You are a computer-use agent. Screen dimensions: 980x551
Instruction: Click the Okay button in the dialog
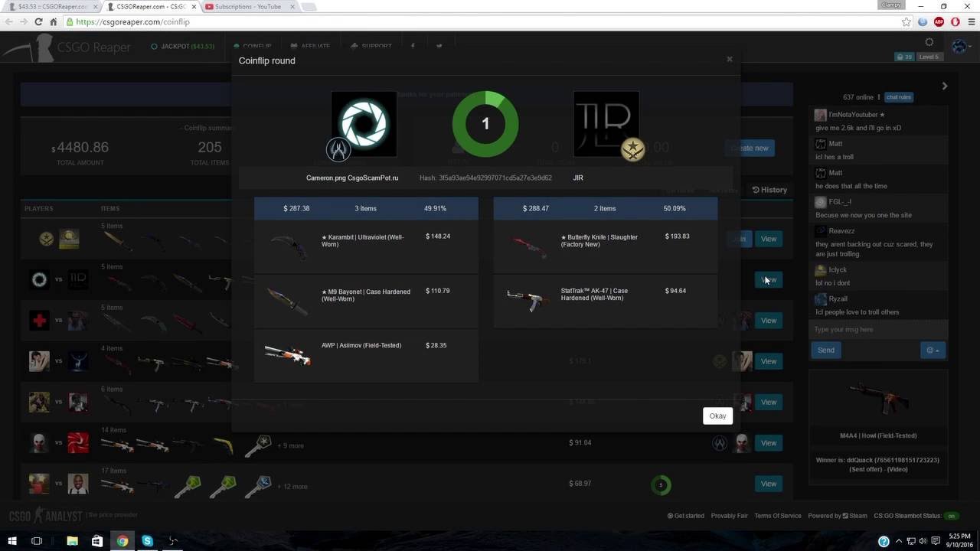717,416
